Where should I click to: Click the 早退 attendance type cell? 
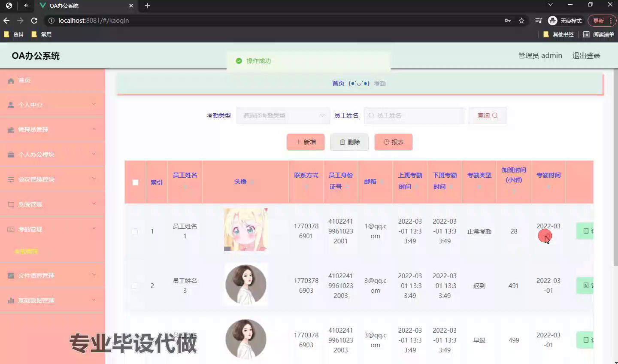(x=479, y=340)
